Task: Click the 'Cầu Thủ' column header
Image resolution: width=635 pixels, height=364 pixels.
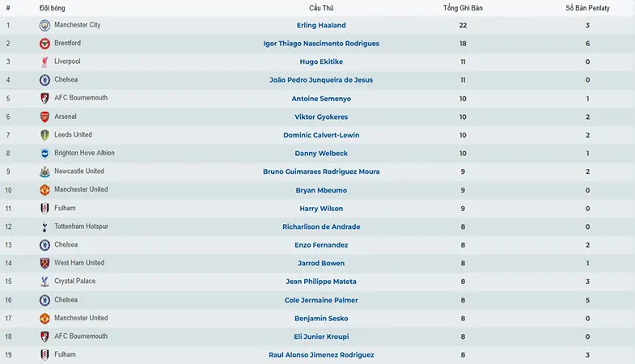Action: pyautogui.click(x=321, y=8)
